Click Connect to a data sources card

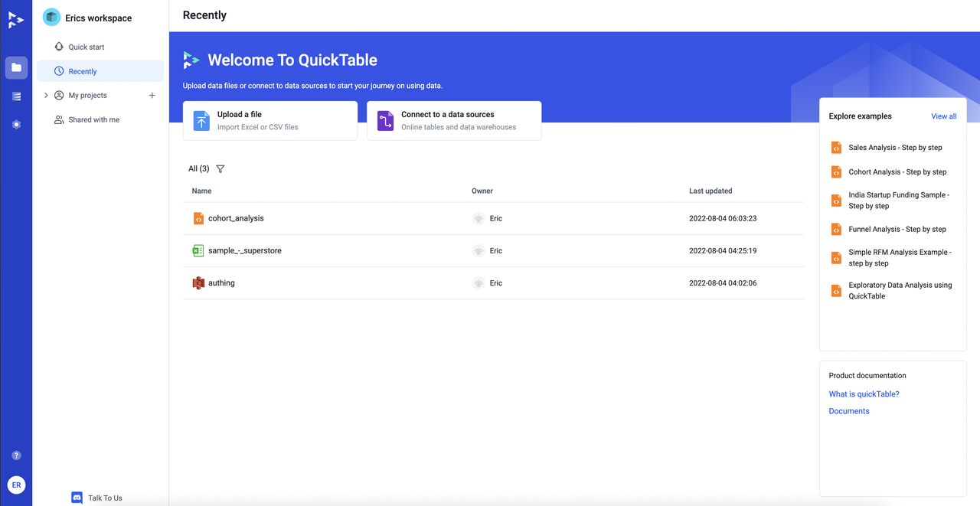(454, 121)
